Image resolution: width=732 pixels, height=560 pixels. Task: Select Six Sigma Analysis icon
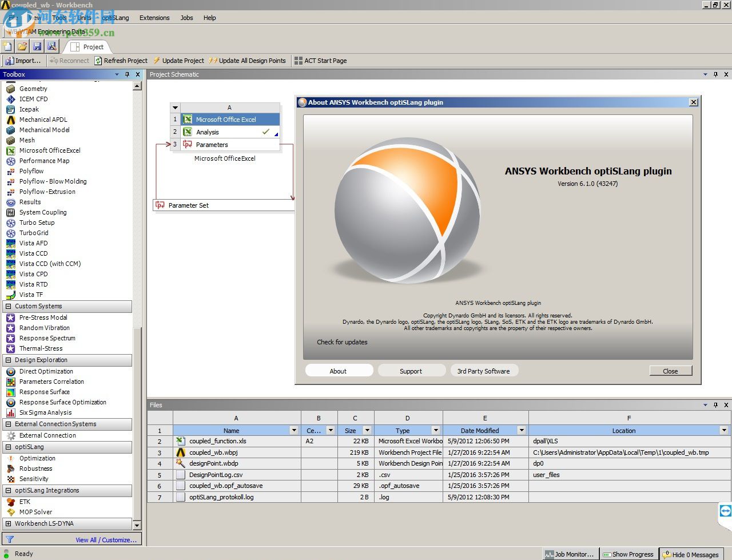click(x=11, y=412)
